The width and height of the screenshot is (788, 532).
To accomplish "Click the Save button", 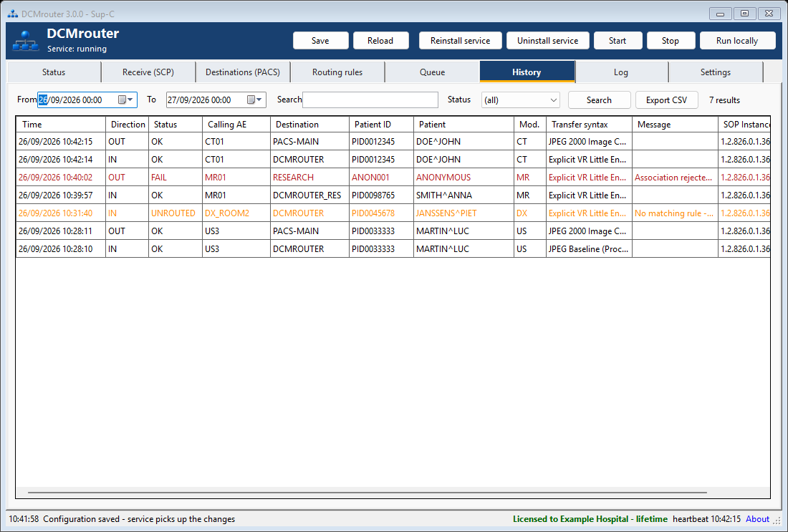I will point(321,41).
